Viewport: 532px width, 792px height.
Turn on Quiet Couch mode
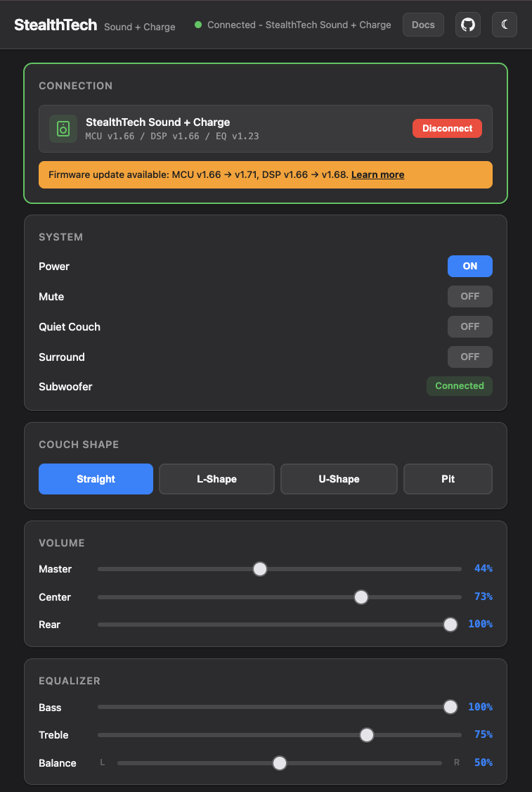pos(469,326)
